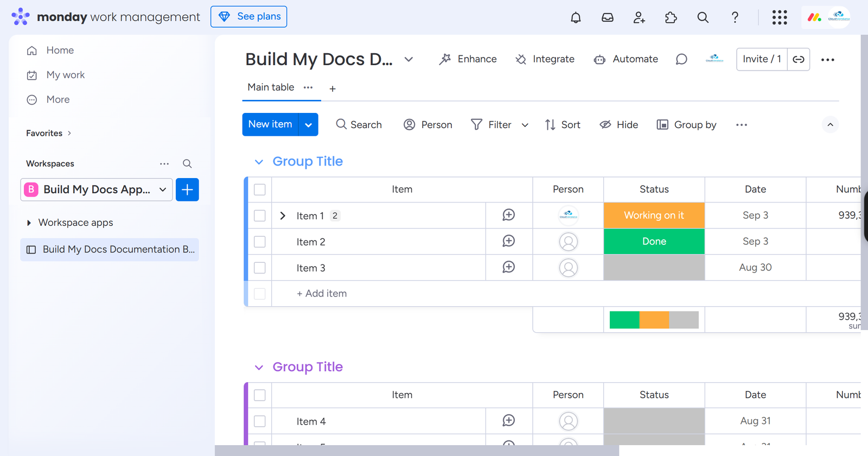Open the nine-dot products switcher
This screenshot has width=868, height=456.
tap(780, 17)
